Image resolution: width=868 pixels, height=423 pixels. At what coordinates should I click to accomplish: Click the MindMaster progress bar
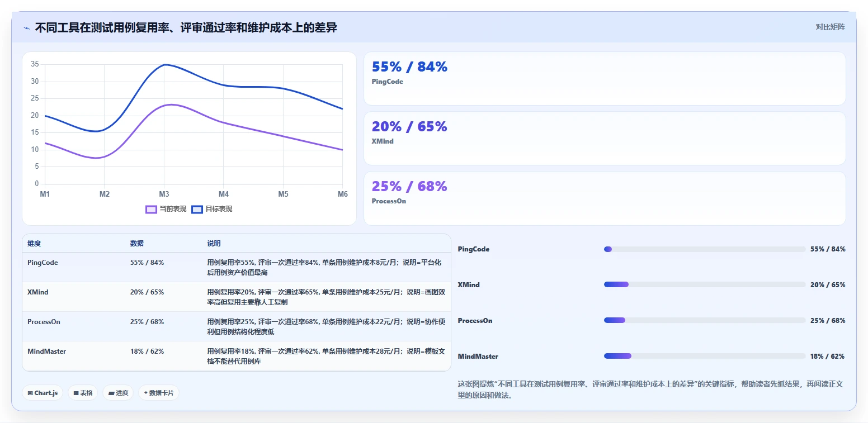coord(705,357)
